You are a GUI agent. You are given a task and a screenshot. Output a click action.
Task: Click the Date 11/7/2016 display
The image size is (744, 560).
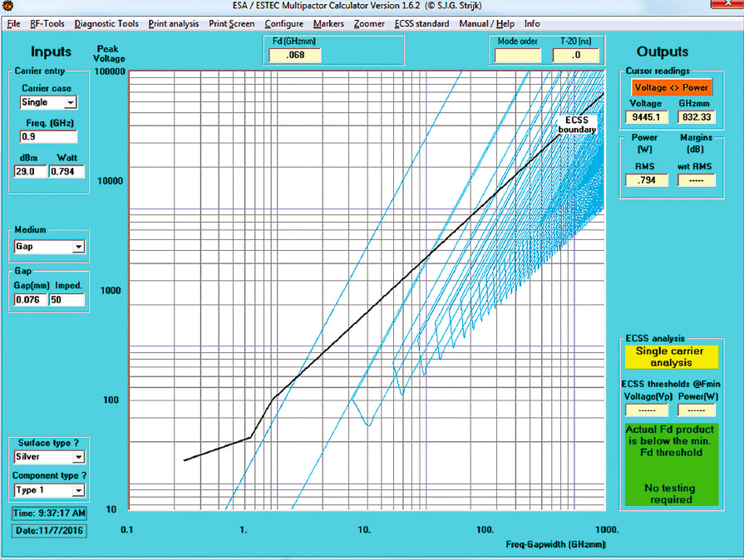point(49,531)
